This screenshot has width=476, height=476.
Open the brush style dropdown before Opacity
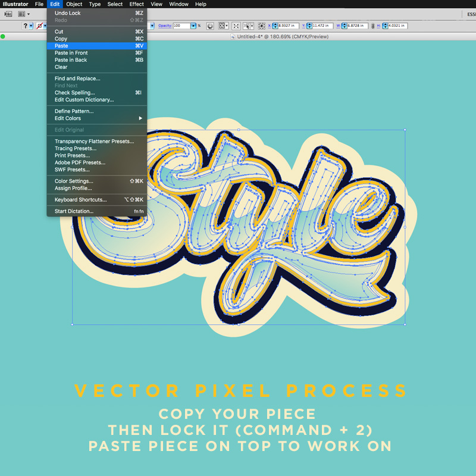pos(152,26)
